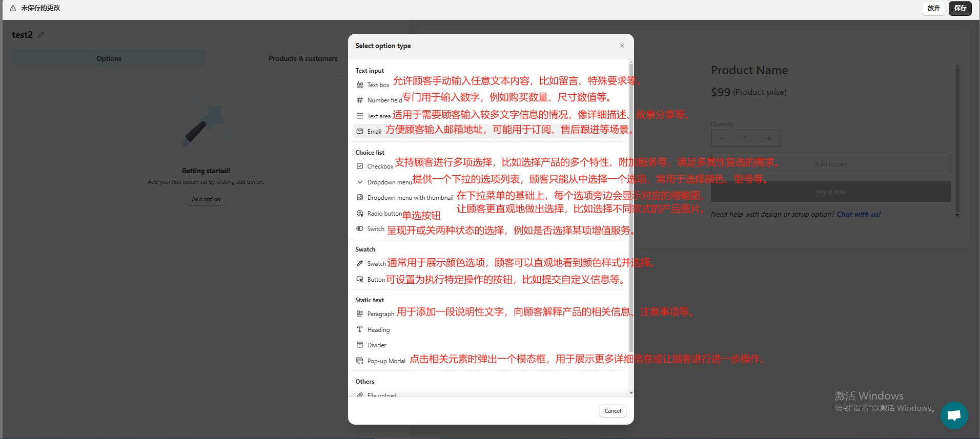
Task: Click the Text box label
Action: pos(378,85)
